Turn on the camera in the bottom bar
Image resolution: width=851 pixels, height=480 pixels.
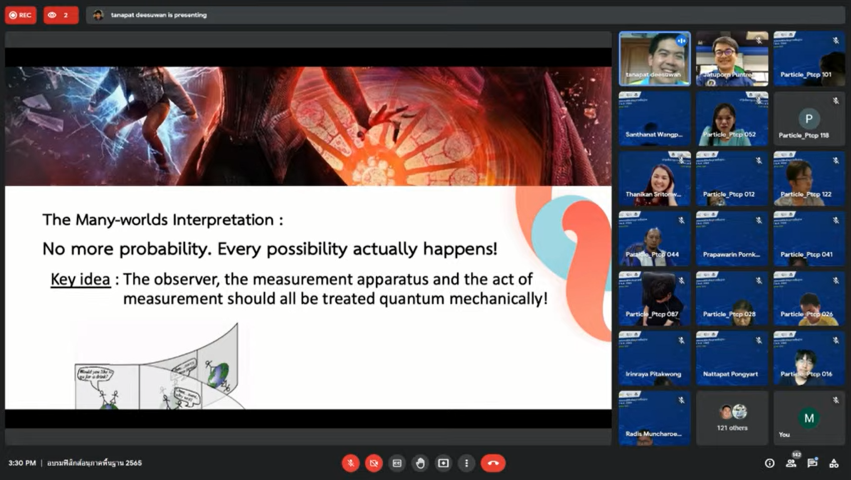tap(374, 463)
